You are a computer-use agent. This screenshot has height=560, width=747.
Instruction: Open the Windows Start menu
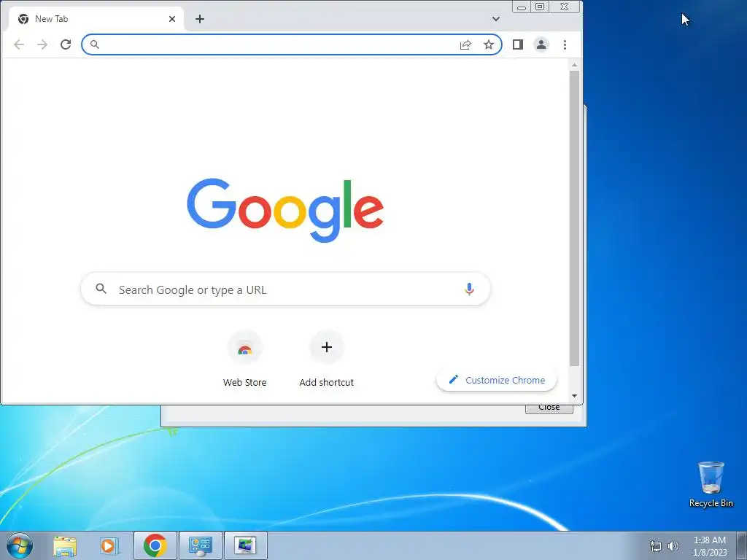tap(20, 545)
